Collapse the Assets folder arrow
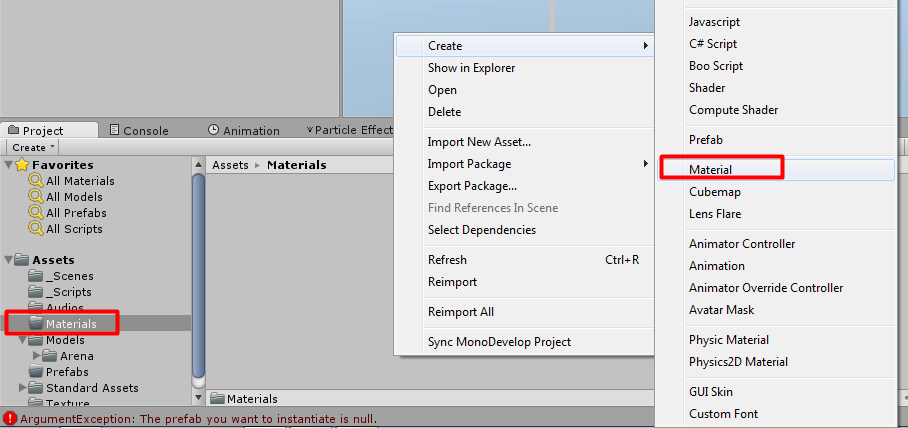 point(9,260)
